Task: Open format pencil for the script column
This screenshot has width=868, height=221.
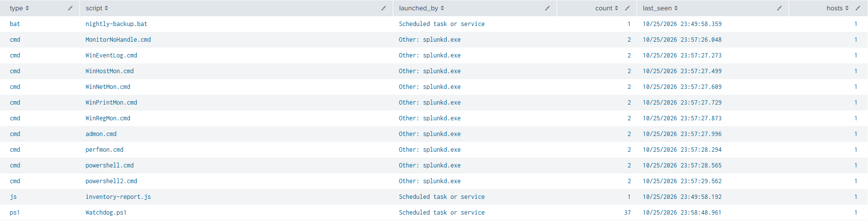Action: coord(383,8)
